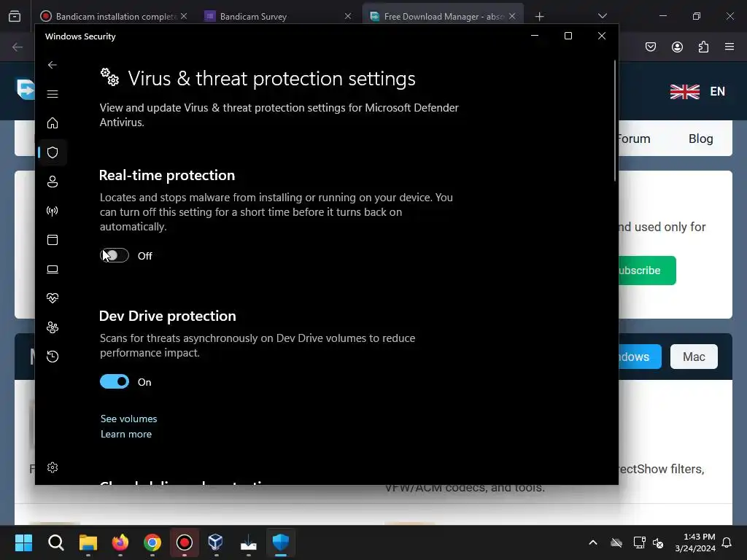The width and height of the screenshot is (747, 560).
Task: Open the Windows Start menu
Action: tap(23, 542)
